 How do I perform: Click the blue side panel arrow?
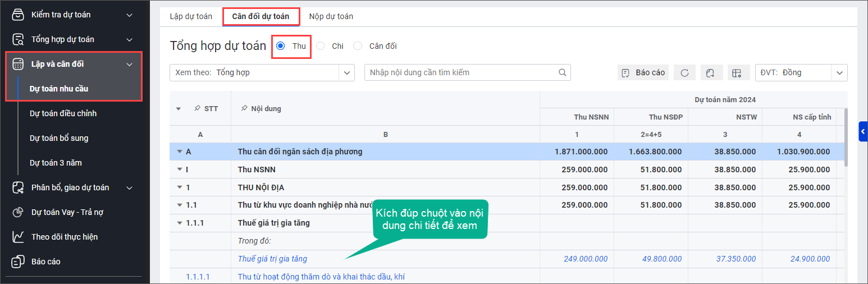(863, 131)
